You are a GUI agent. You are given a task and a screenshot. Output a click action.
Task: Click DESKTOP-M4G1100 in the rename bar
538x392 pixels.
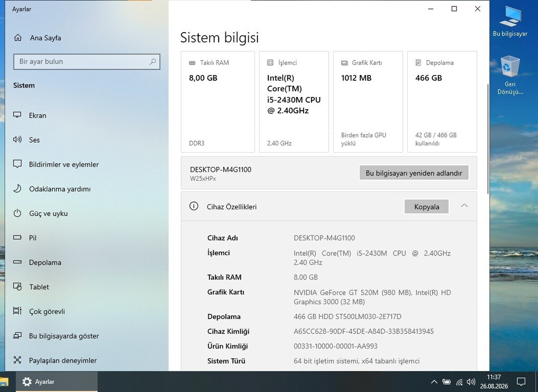(221, 169)
